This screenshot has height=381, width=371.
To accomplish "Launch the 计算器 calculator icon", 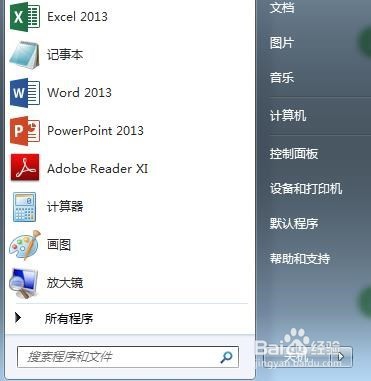I will coord(24,207).
